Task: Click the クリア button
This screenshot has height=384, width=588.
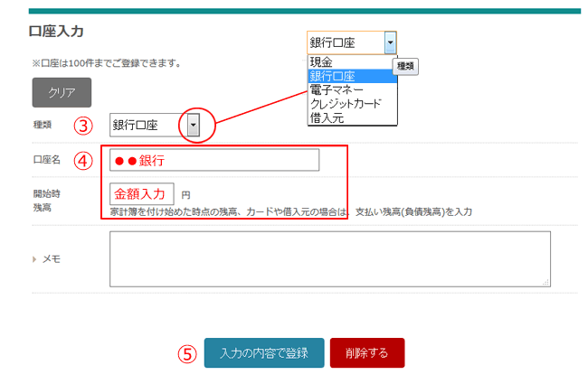Action: pyautogui.click(x=62, y=92)
